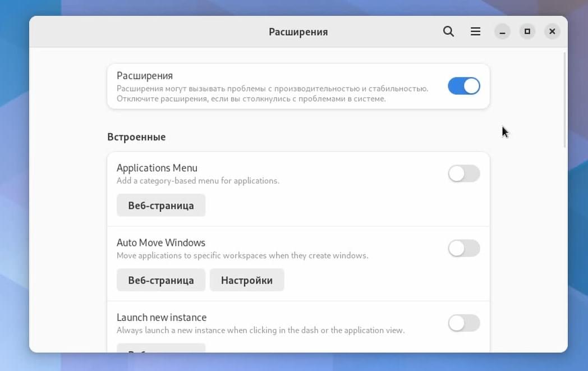Select the Launch new instance row title

tap(162, 317)
